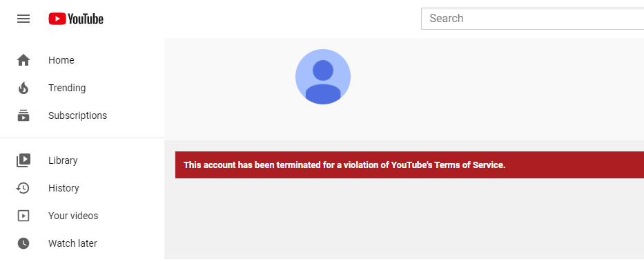Click the Library icon
This screenshot has width=644, height=262.
tap(23, 160)
